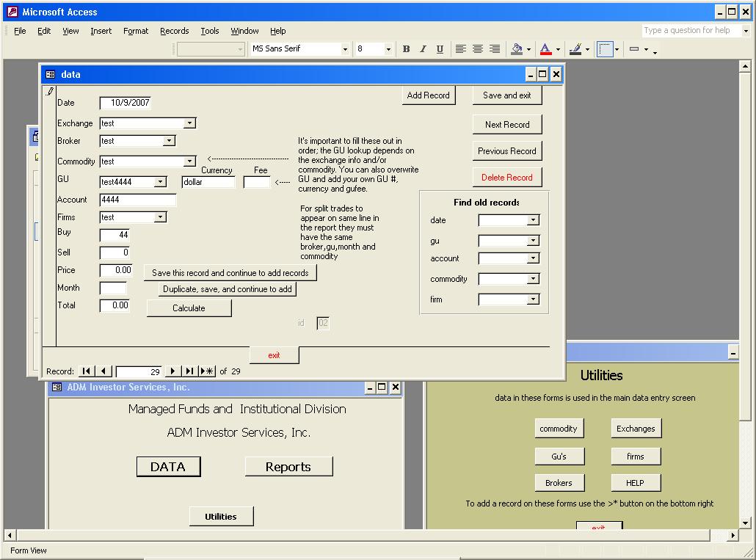Click the Date input field

point(126,103)
